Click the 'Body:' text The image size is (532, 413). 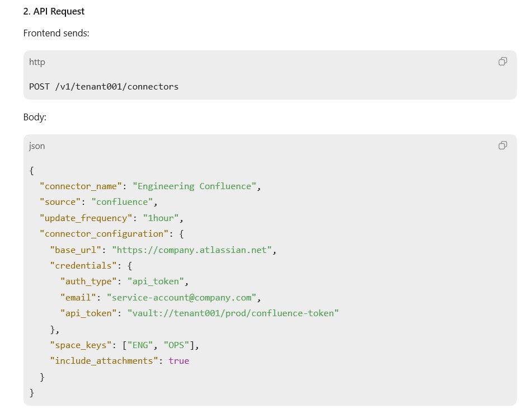coord(35,117)
